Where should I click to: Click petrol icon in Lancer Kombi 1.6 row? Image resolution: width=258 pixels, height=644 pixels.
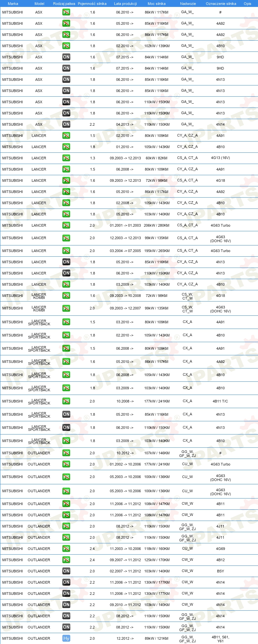pos(66,295)
